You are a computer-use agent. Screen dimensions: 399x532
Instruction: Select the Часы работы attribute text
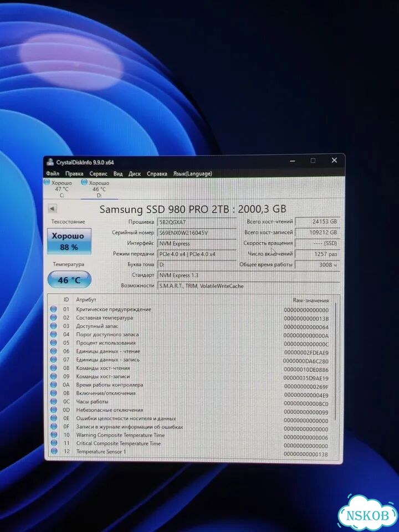pos(92,401)
